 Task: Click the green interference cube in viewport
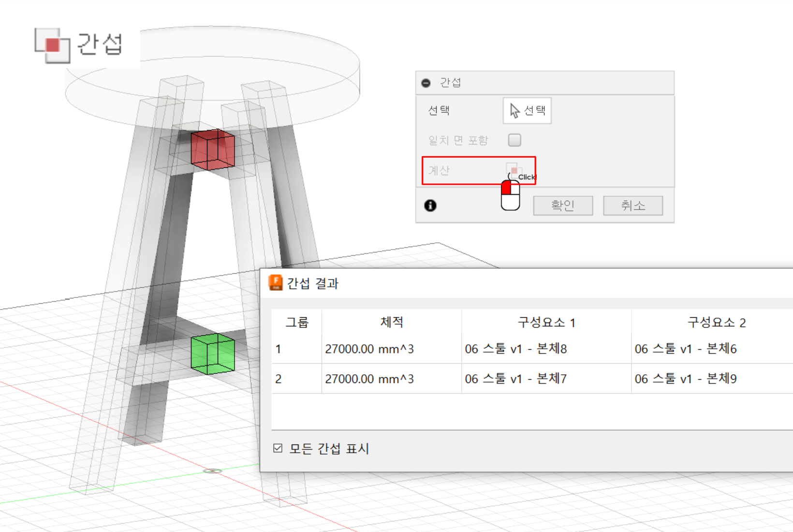(213, 354)
